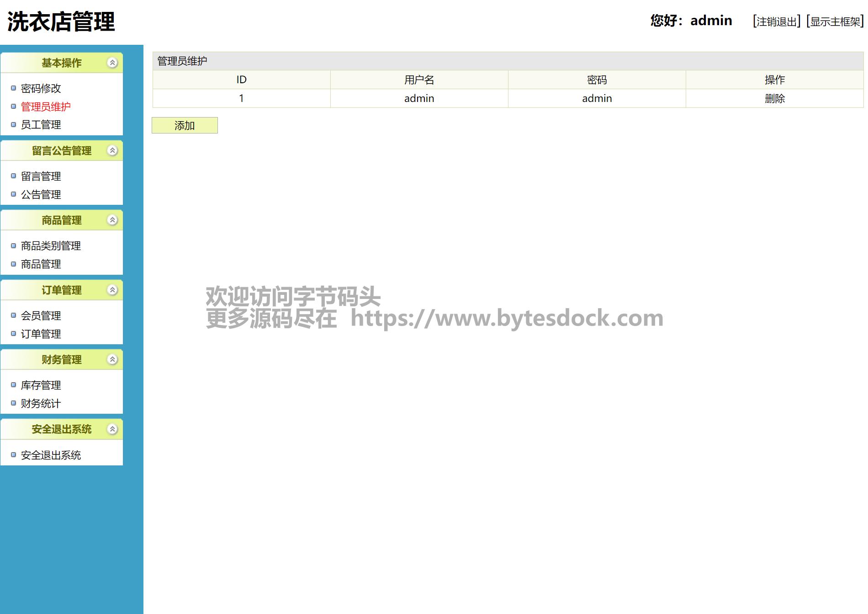Open 订单管理 sidebar item
The height and width of the screenshot is (614, 868).
(x=41, y=334)
